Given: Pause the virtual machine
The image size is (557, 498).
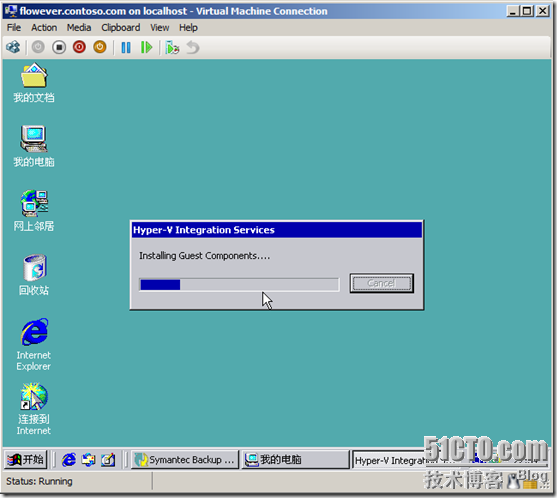Looking at the screenshot, I should (x=126, y=47).
